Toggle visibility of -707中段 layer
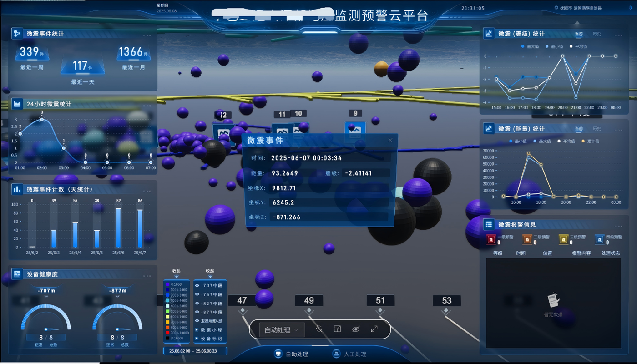Viewport: 637px width, 364px height. point(197,286)
